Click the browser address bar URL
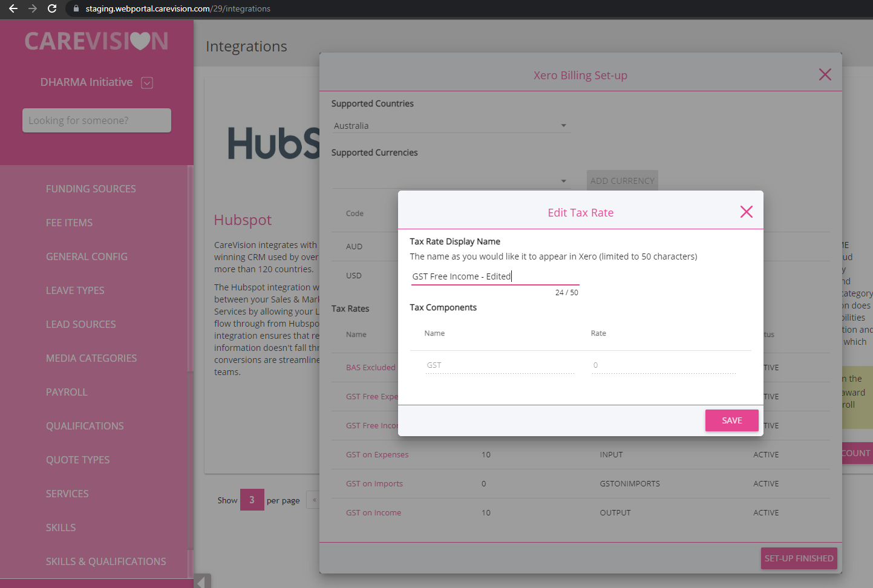 click(x=178, y=8)
